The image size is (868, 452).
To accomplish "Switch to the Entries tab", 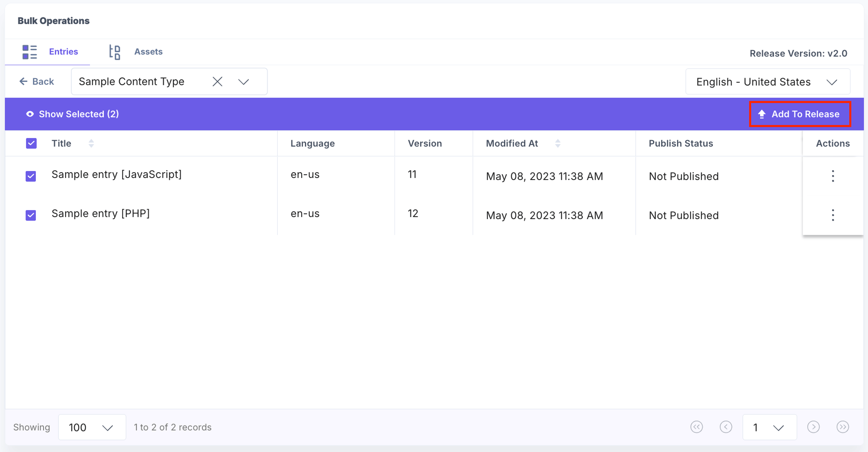I will tap(47, 52).
